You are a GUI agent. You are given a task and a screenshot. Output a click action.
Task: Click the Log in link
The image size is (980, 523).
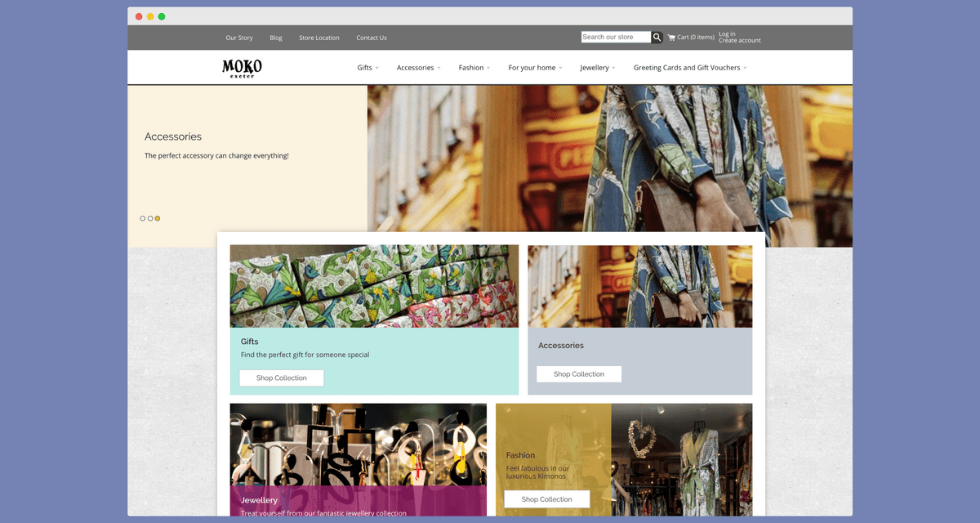[x=727, y=34]
